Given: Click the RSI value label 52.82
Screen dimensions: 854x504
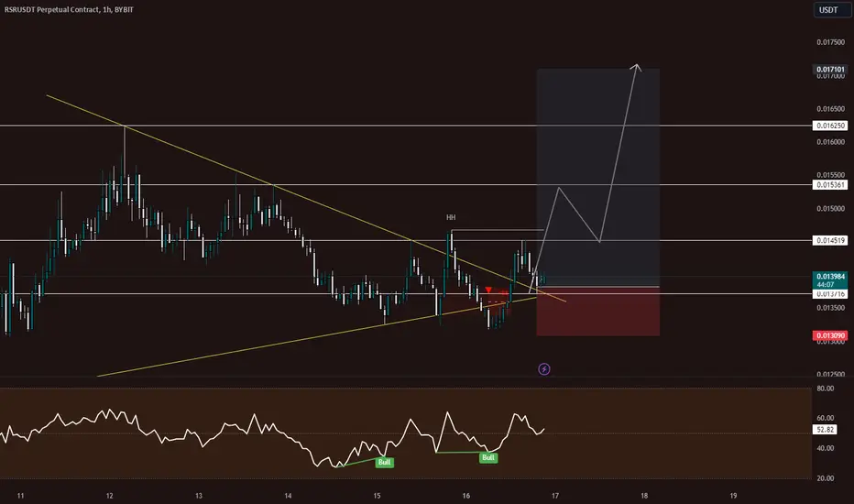Looking at the screenshot, I should pos(825,430).
